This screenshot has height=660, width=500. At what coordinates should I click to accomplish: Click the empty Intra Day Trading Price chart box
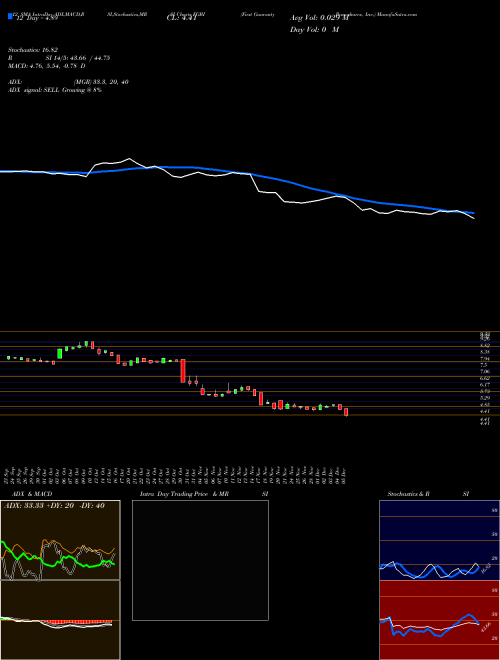click(x=200, y=560)
